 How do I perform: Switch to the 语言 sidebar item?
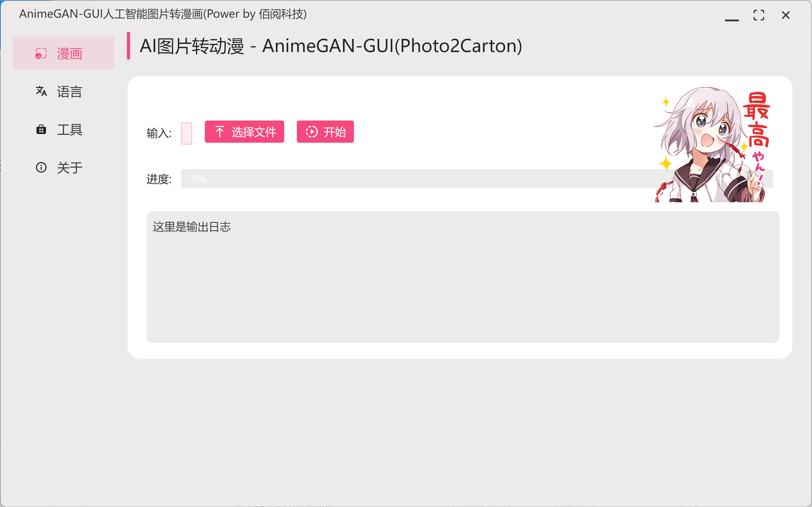tap(63, 91)
